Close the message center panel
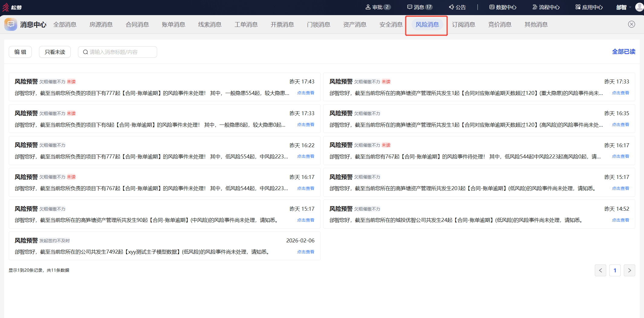Screen dimensions: 644x318 [x=632, y=24]
